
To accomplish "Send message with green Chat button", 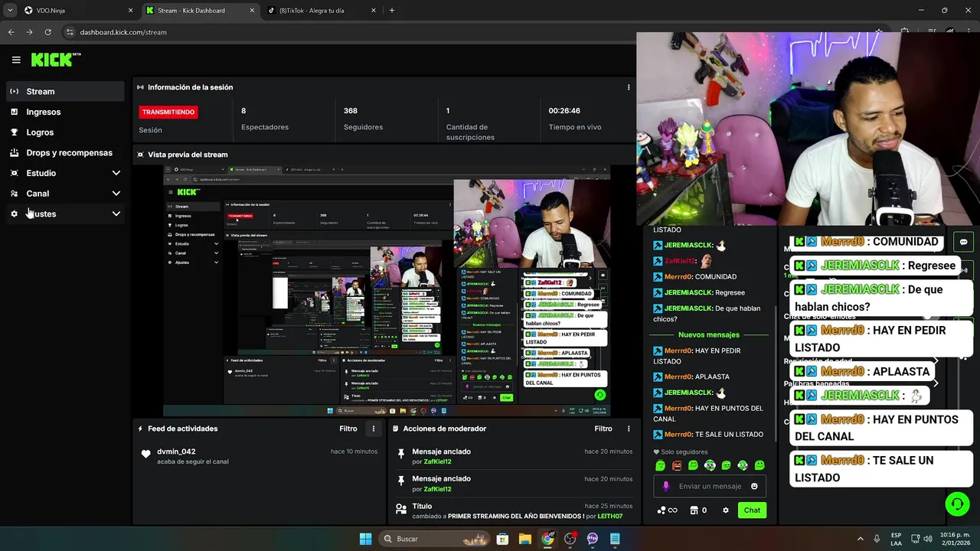I will pos(752,510).
